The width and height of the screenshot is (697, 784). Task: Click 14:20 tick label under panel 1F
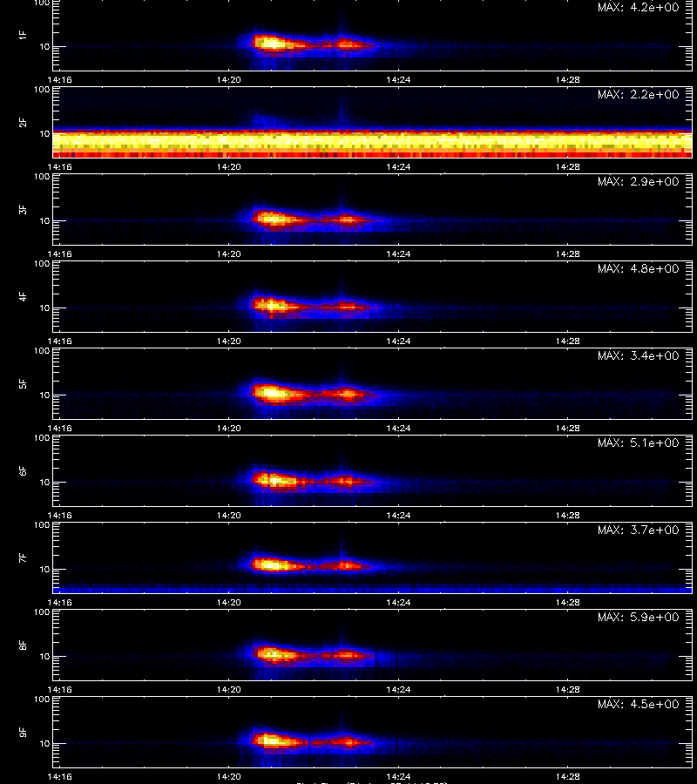[228, 79]
